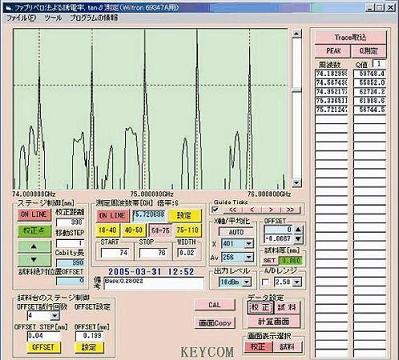399x360 pixels.
Task: Click the Guide Ticks fast-backward << button
Action: point(232,210)
